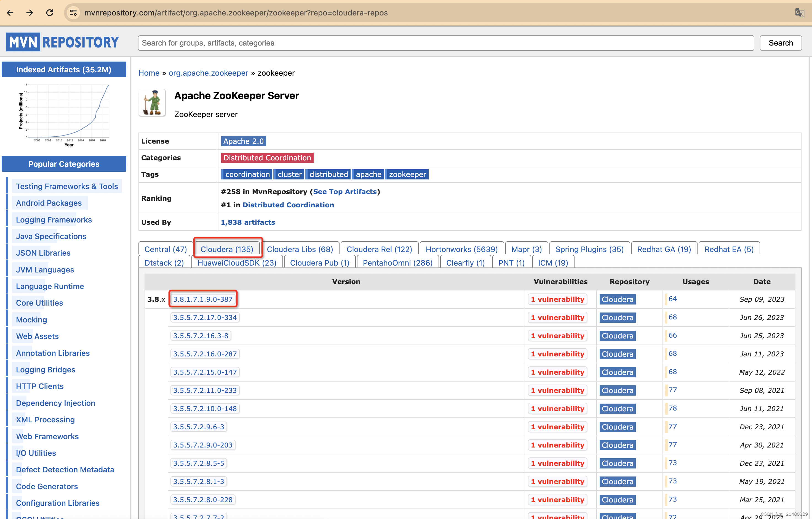Viewport: 812px width, 519px height.
Task: Click the ZooKeeper artifact mascot image
Action: click(152, 103)
